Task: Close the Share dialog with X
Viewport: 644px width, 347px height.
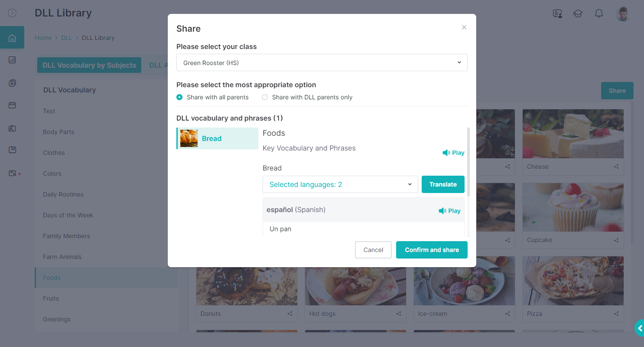Action: 464,27
